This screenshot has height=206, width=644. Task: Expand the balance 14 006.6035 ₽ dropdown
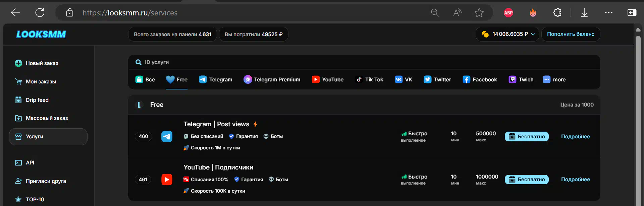(507, 34)
